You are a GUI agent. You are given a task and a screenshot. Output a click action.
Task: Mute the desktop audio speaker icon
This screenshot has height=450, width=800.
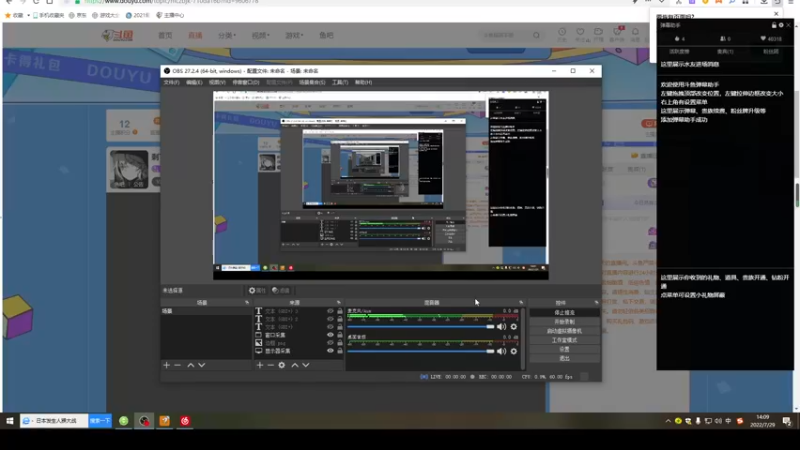coord(502,351)
